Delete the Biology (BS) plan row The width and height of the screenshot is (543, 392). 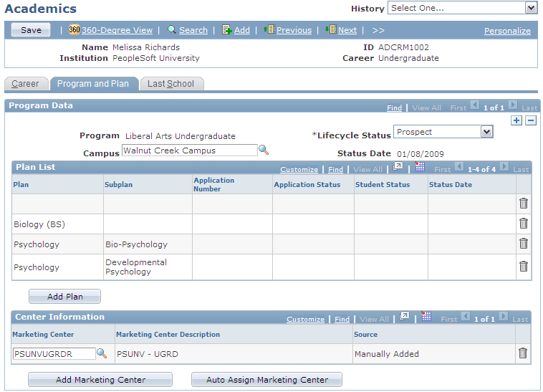tap(524, 224)
